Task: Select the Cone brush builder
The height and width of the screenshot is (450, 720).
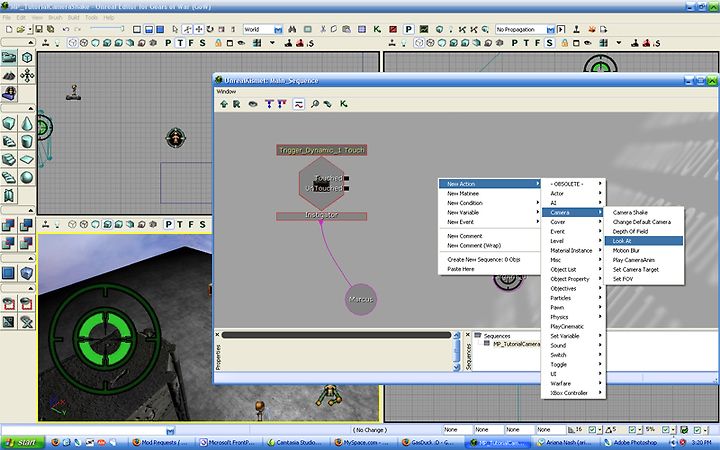Action: pyautogui.click(x=27, y=124)
